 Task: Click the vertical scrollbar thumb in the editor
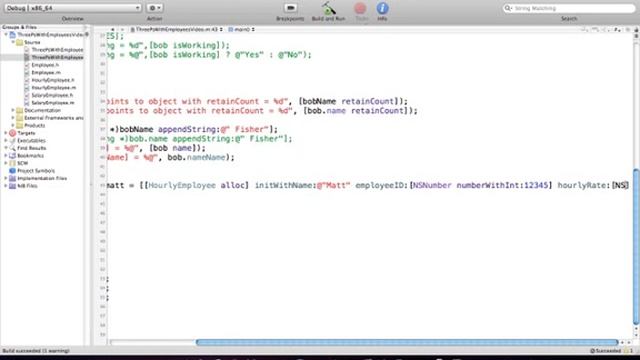point(636,247)
